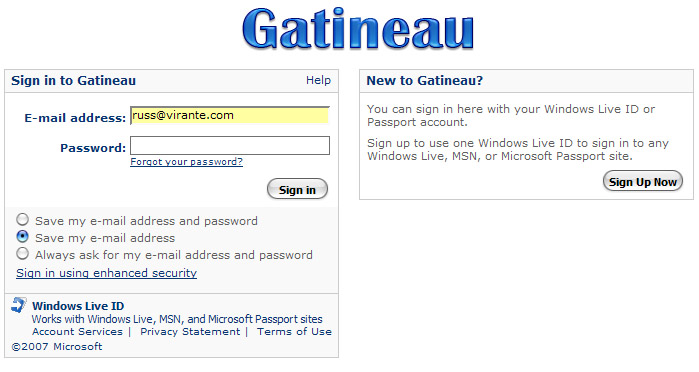Viewport: 699px width, 372px height.
Task: Open the Account Services link
Action: click(77, 331)
